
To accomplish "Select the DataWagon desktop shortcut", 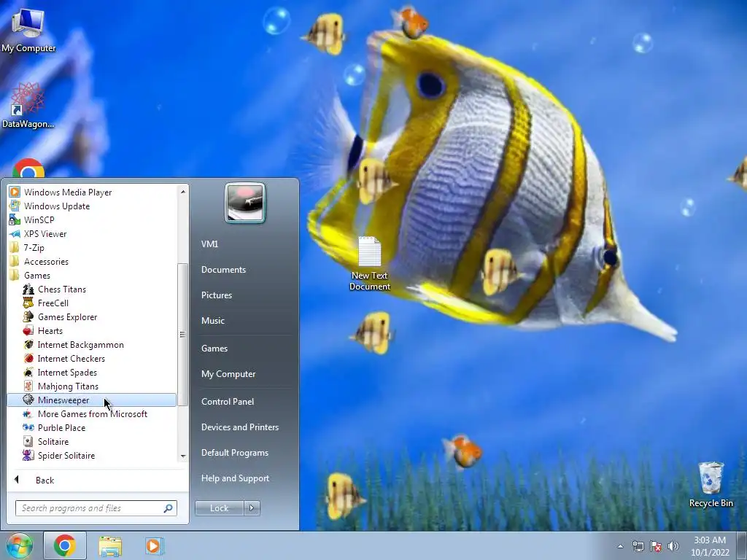I will [x=28, y=106].
